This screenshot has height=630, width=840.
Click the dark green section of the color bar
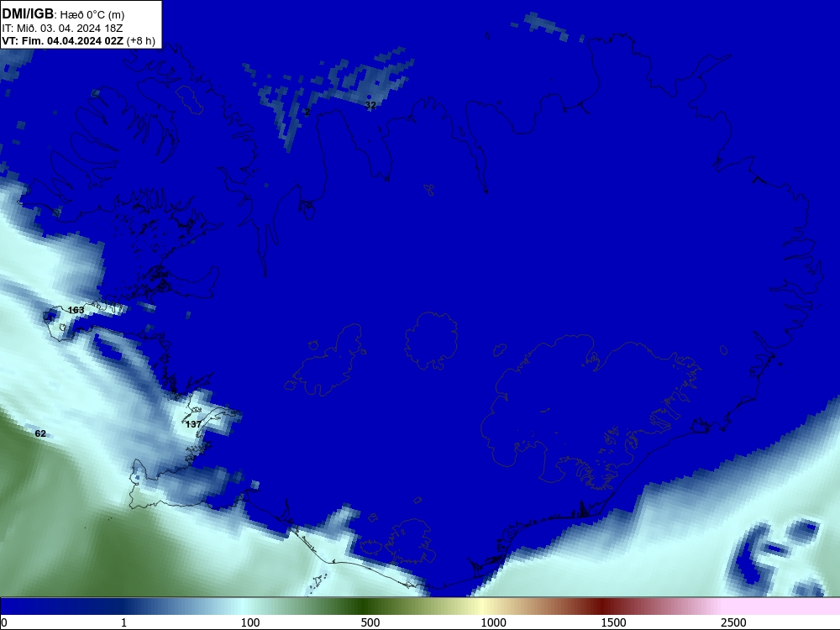click(x=365, y=606)
